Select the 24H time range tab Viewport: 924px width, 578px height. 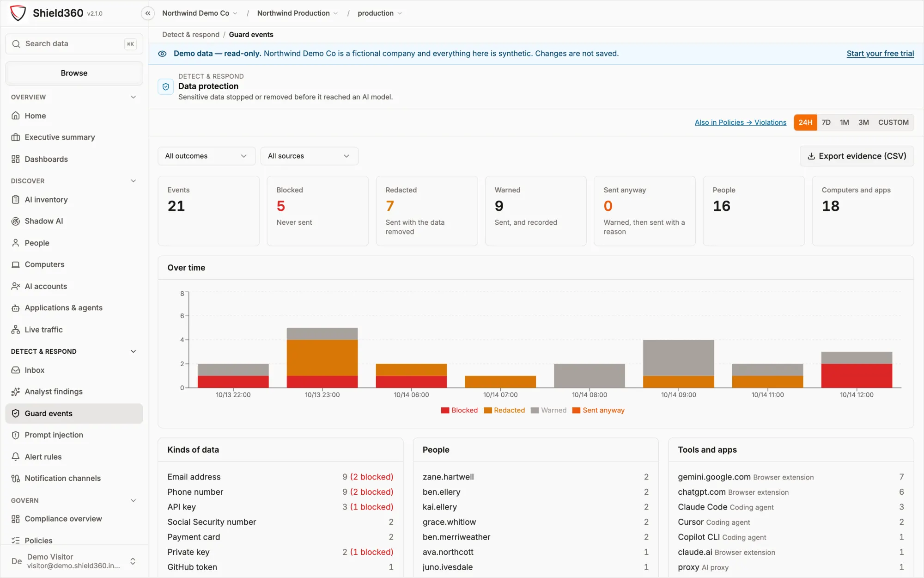[x=805, y=123]
